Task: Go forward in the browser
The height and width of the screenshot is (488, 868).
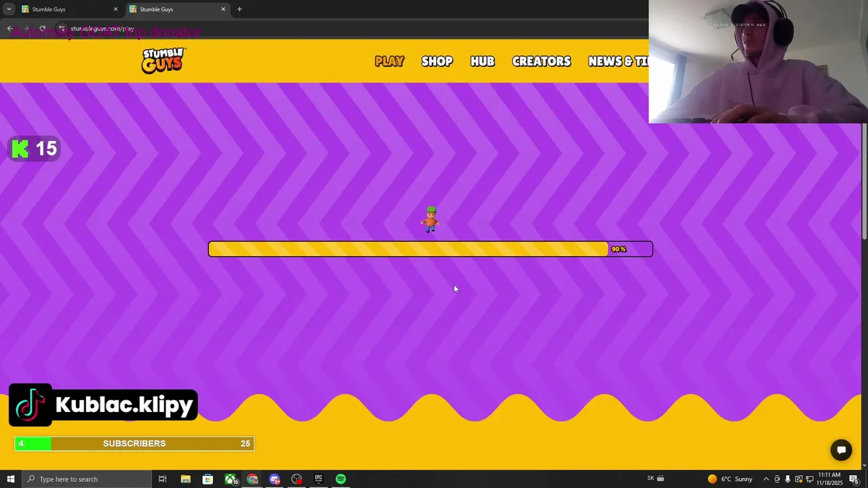Action: [26, 28]
